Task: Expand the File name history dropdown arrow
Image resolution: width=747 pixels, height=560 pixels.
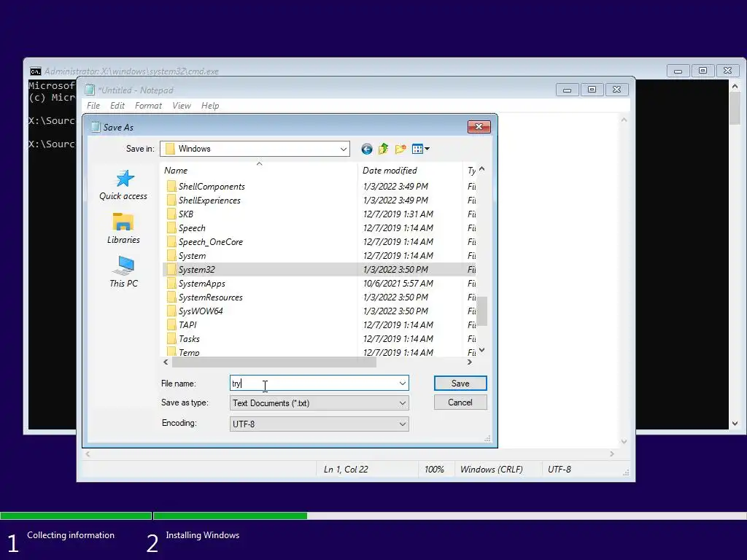Action: 403,384
